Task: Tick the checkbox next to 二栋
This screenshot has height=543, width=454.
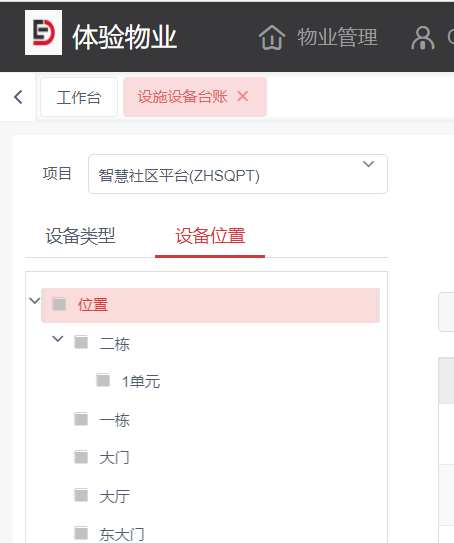Action: [81, 342]
